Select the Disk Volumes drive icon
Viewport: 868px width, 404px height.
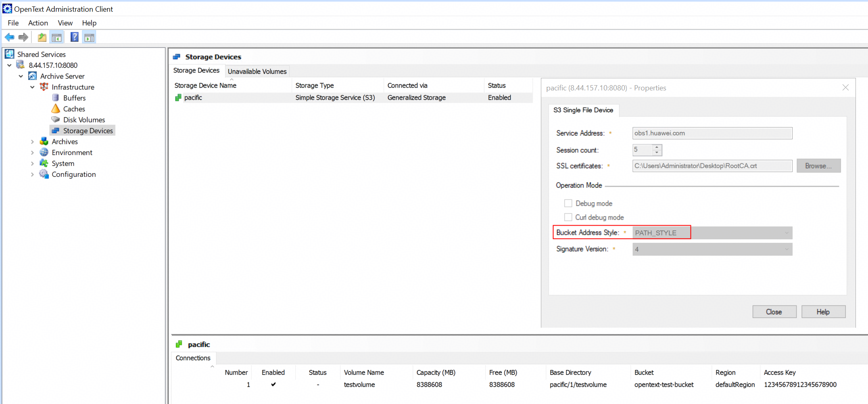click(x=56, y=119)
